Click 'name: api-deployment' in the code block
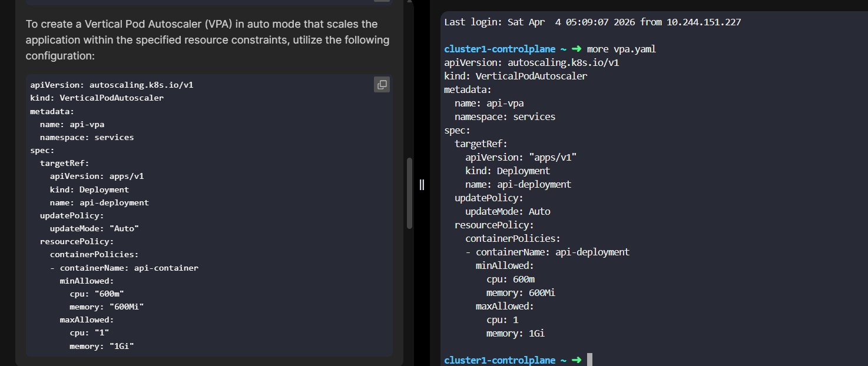868x366 pixels. 99,202
